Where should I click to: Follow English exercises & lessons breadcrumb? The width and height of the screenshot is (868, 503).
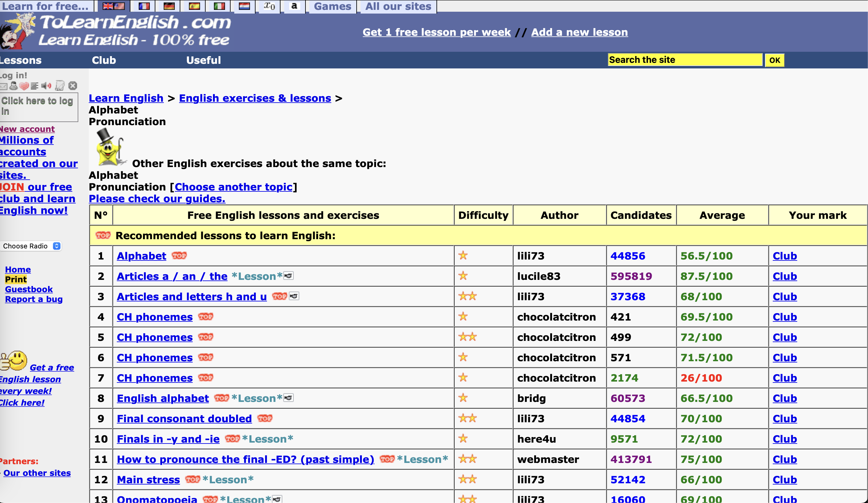255,98
